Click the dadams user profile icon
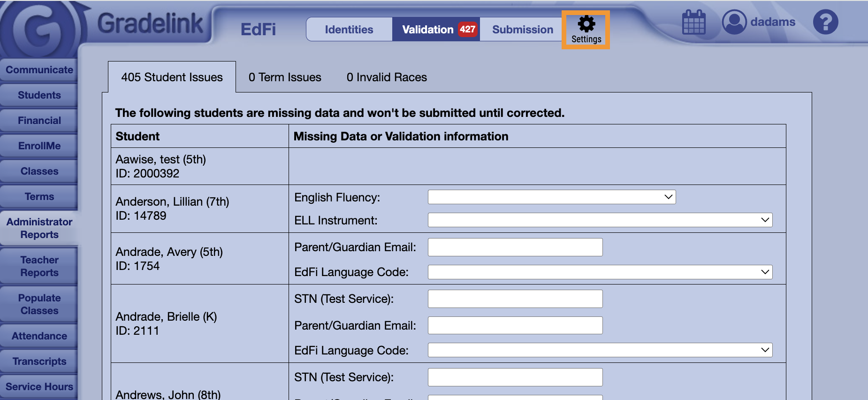 (x=734, y=22)
